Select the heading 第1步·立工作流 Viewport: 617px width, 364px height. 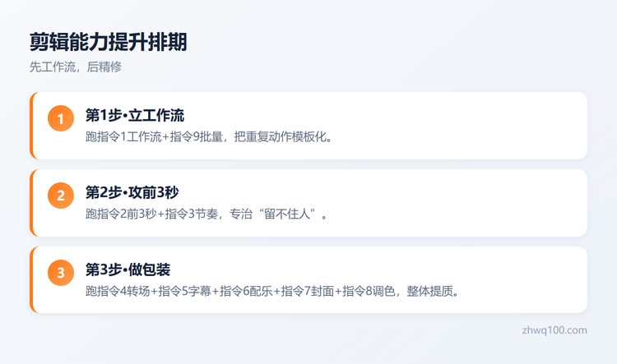[x=135, y=115]
